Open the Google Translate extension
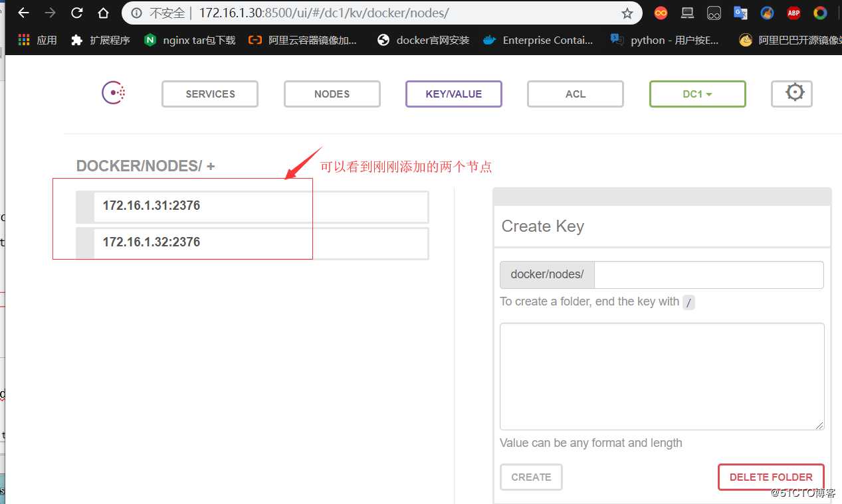842x504 pixels. [x=740, y=13]
